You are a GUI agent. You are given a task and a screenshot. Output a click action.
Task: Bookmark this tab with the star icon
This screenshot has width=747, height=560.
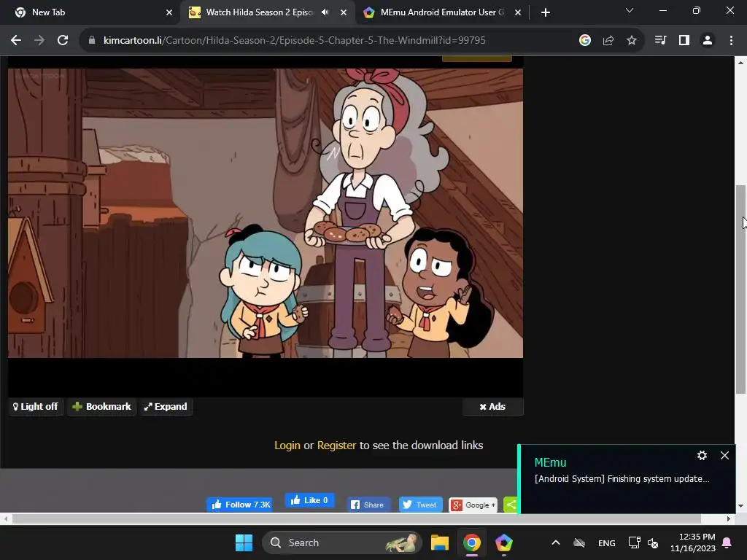[x=632, y=41]
